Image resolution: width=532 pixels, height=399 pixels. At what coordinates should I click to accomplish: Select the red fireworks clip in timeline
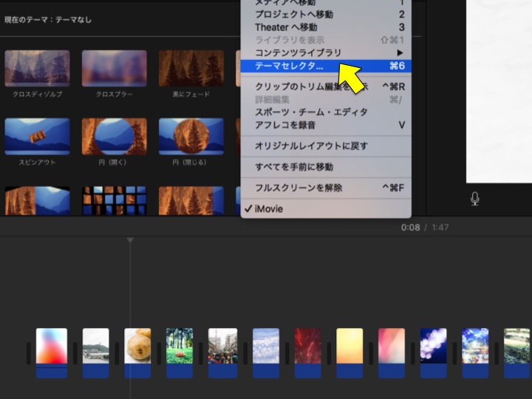307,353
